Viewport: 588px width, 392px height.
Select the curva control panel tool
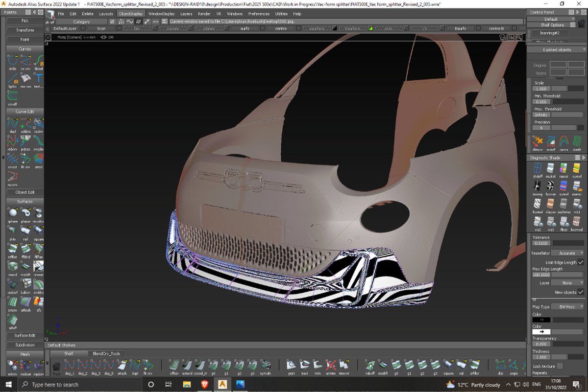click(x=564, y=143)
